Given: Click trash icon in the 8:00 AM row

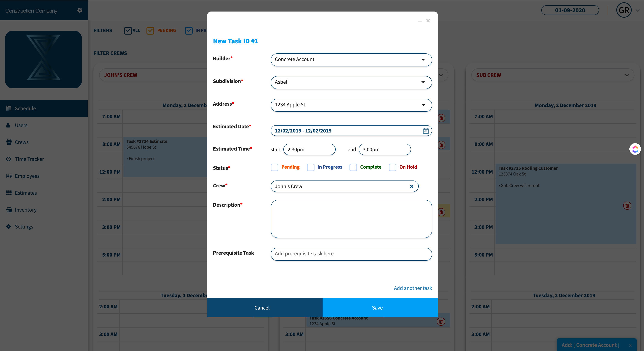Looking at the screenshot, I should point(441,145).
